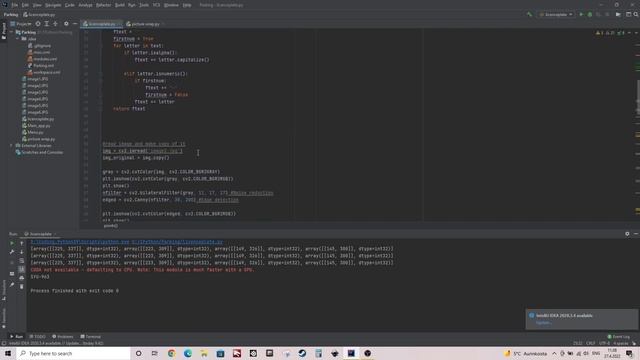Select picture wrap.py in project tree
The image size is (640, 360).
tap(39, 139)
